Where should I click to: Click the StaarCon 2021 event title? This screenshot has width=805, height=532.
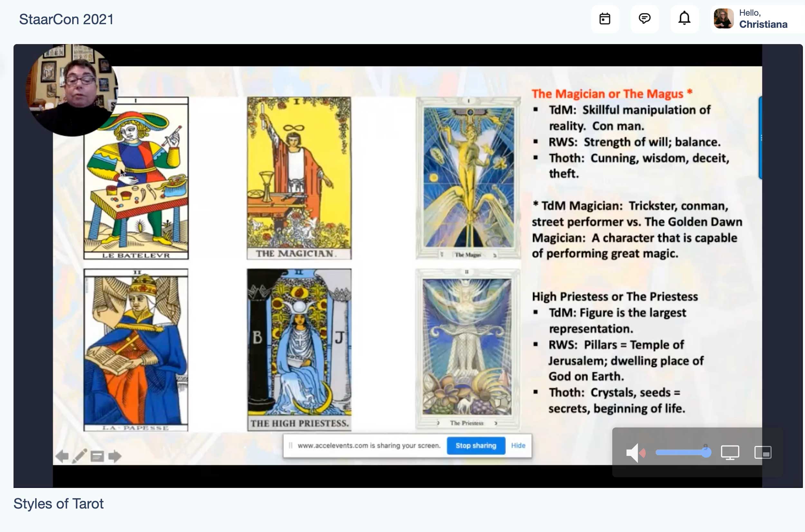pyautogui.click(x=66, y=19)
